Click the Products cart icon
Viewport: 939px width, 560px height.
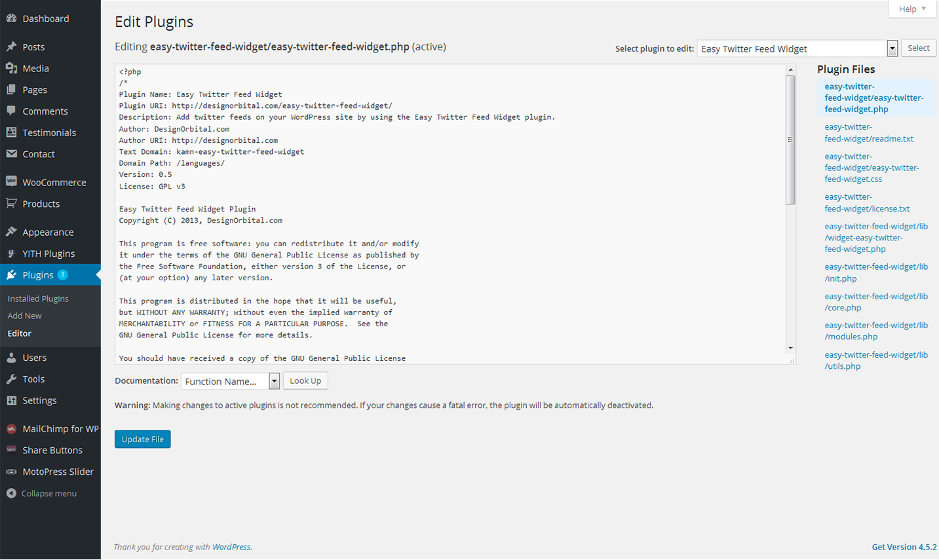(11, 203)
